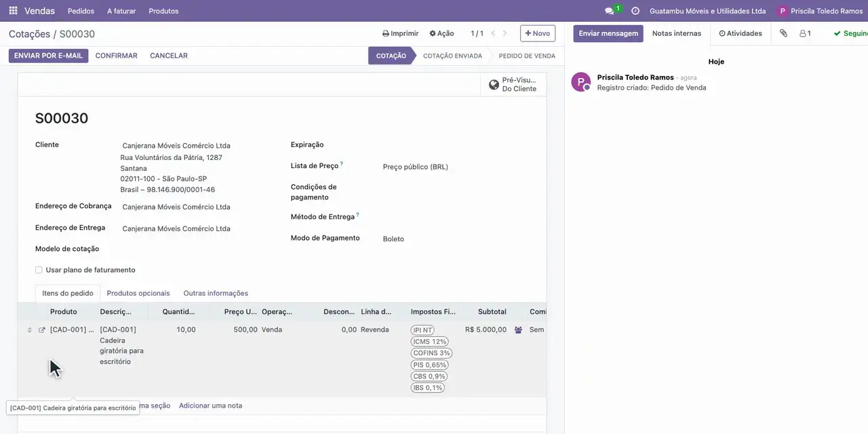Click Enviar mensagem in chatter
The width and height of the screenshot is (868, 434).
click(x=608, y=33)
